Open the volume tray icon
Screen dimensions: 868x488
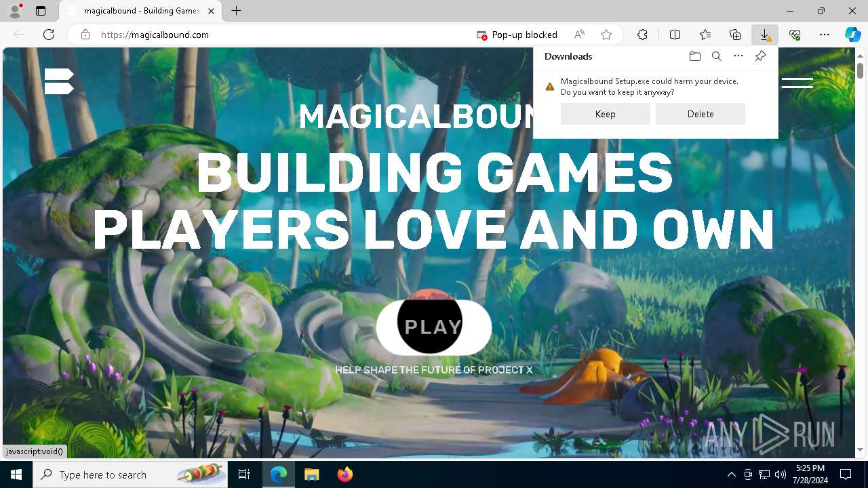pyautogui.click(x=781, y=474)
